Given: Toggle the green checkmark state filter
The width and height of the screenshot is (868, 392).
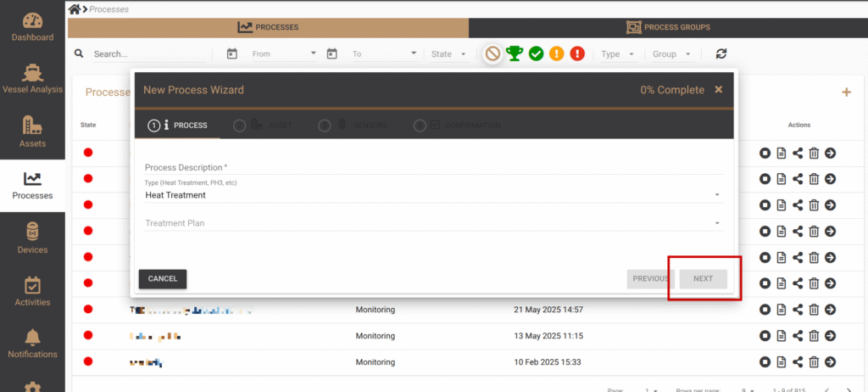Looking at the screenshot, I should (x=536, y=53).
